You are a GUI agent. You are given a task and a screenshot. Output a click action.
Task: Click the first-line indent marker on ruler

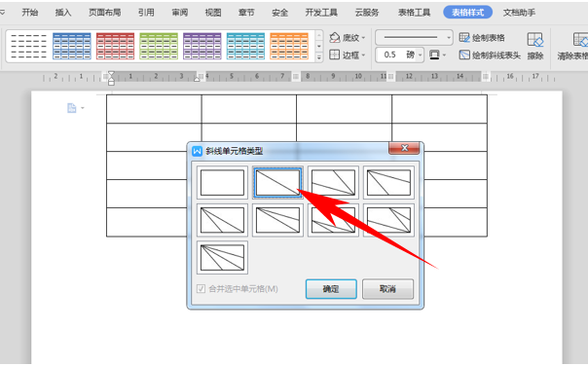[111, 74]
